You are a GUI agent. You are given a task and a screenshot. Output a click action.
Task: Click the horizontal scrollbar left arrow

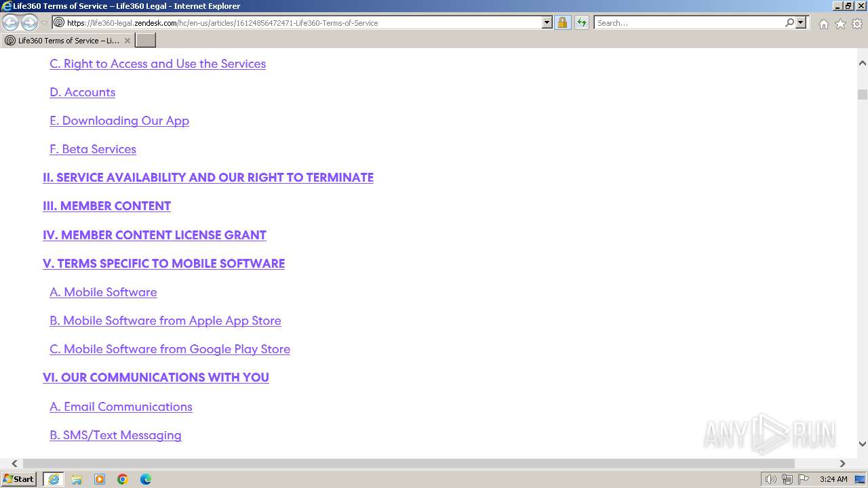(14, 464)
